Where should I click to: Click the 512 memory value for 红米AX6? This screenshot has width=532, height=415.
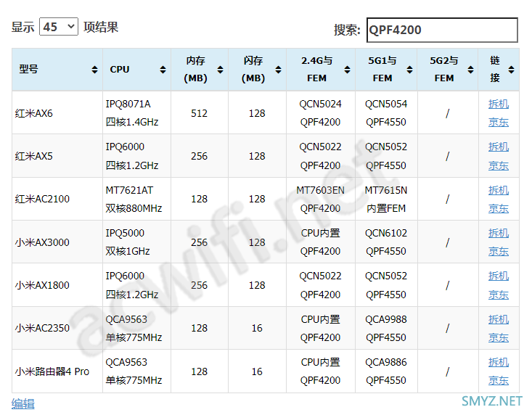click(199, 113)
